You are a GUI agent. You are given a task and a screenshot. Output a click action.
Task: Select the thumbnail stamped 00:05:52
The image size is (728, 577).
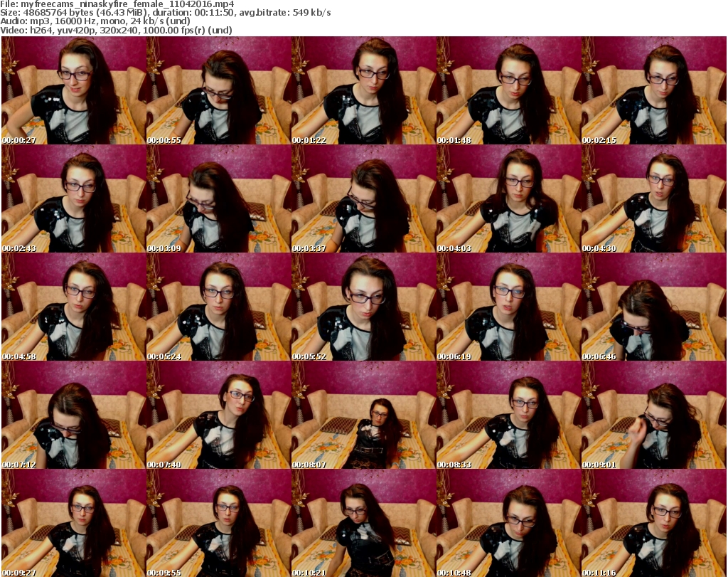pos(364,307)
